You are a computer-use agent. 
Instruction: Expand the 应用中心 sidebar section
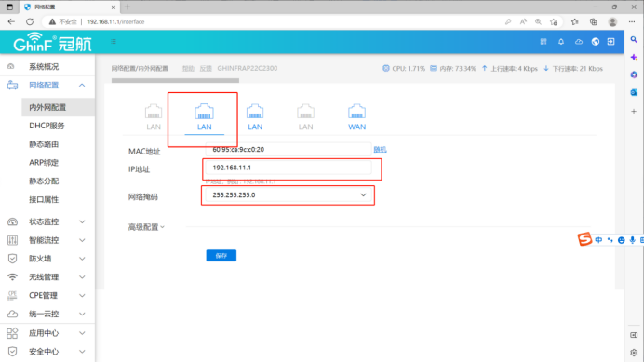coord(82,333)
